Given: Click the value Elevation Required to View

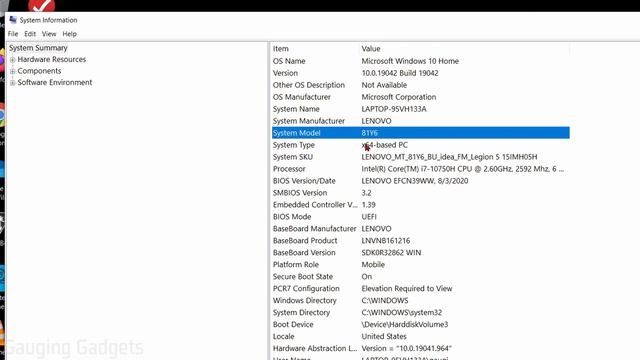Looking at the screenshot, I should (x=407, y=289).
